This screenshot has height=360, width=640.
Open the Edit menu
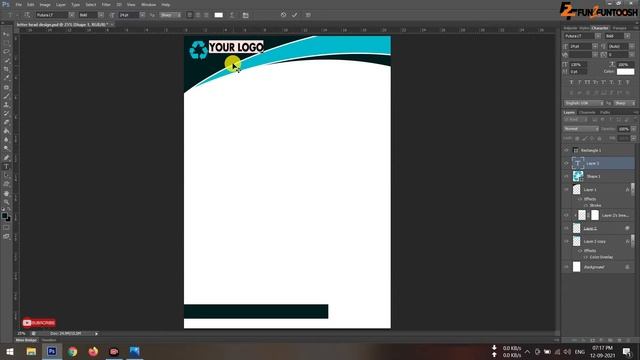(x=31, y=4)
